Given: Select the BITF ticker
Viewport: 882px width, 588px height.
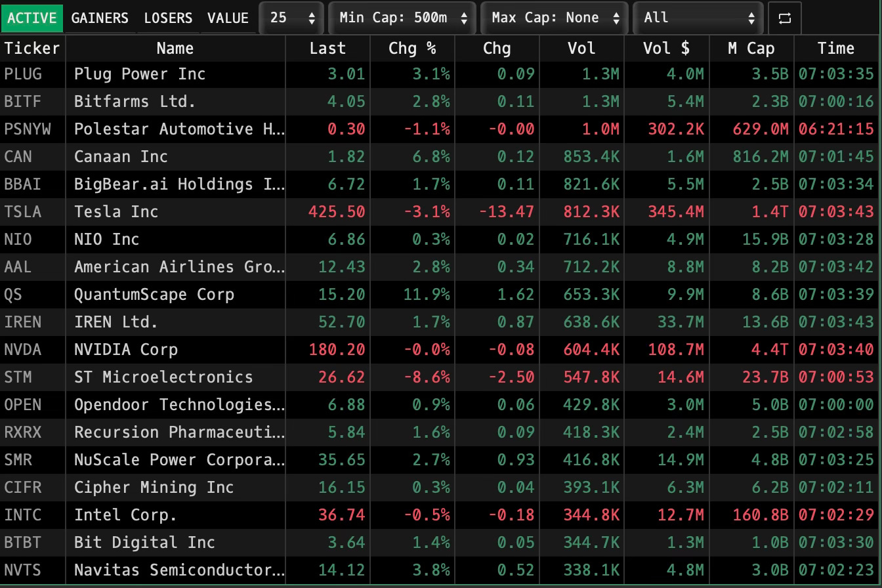Looking at the screenshot, I should pos(23,102).
